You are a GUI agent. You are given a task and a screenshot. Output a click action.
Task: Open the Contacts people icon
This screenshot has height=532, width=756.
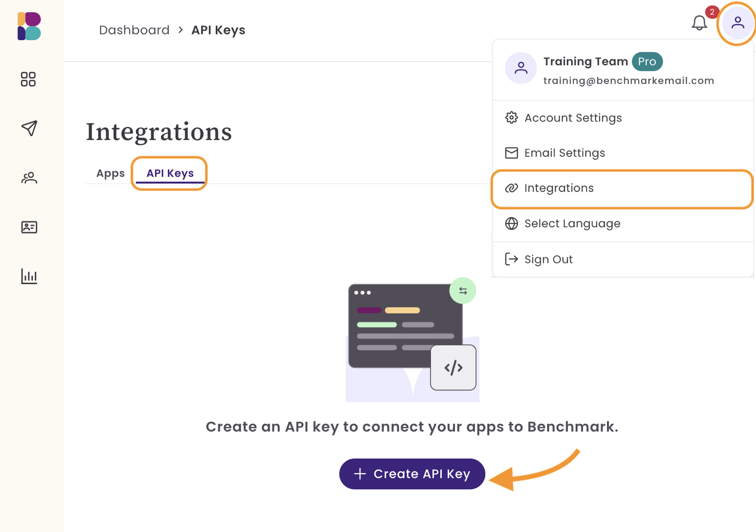[29, 178]
